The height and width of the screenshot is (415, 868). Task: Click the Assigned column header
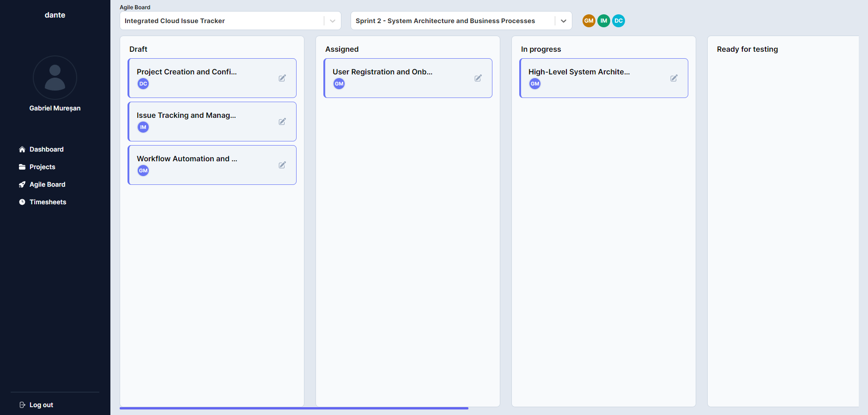tap(342, 49)
